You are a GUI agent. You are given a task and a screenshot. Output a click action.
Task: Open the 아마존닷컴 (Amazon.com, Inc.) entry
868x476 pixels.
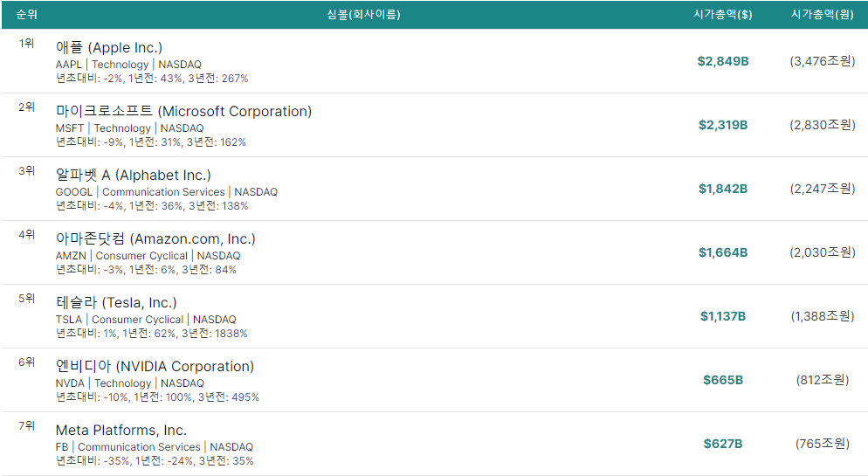(x=155, y=238)
